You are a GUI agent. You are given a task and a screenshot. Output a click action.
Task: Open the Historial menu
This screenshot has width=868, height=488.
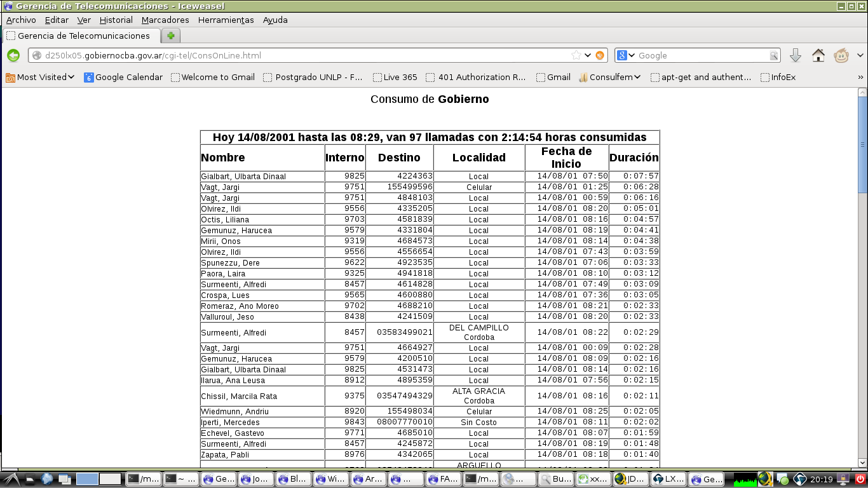(x=116, y=20)
